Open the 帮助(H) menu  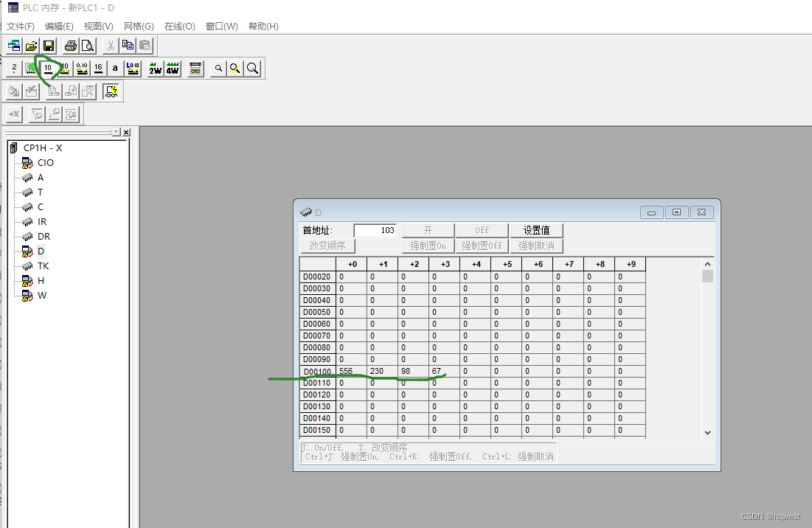263,27
